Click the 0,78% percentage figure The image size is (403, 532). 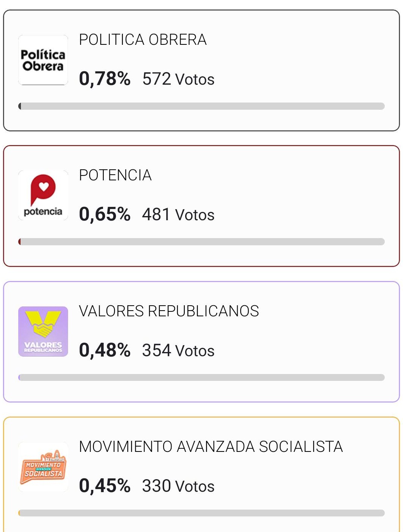[105, 79]
